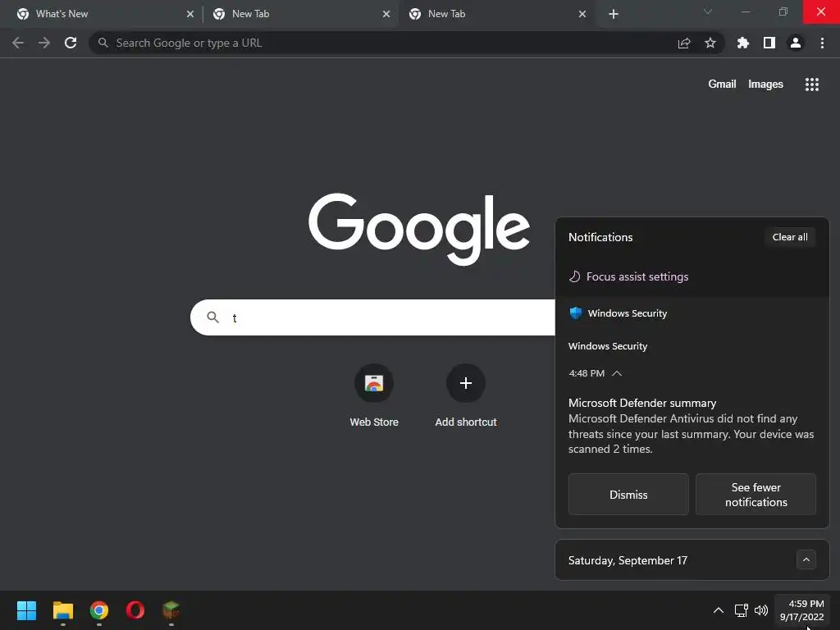Dismiss the Microsoft Defender summary

(x=628, y=495)
